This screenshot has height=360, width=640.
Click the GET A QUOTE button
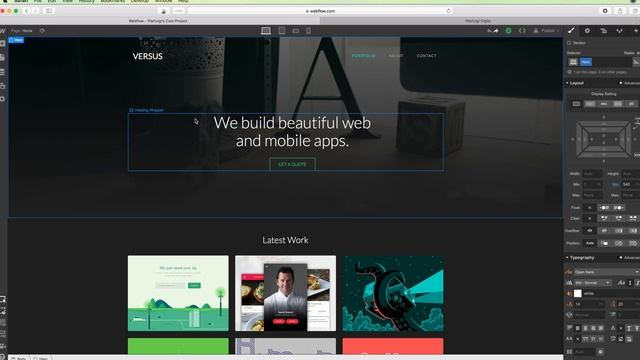(x=292, y=164)
